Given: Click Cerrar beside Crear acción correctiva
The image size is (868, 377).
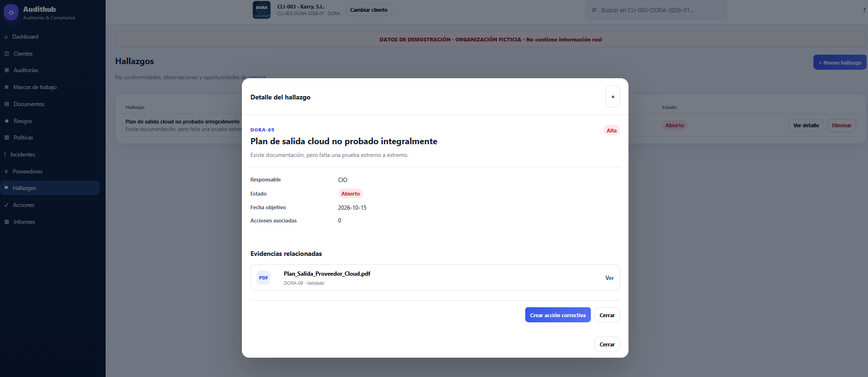Looking at the screenshot, I should [x=607, y=315].
